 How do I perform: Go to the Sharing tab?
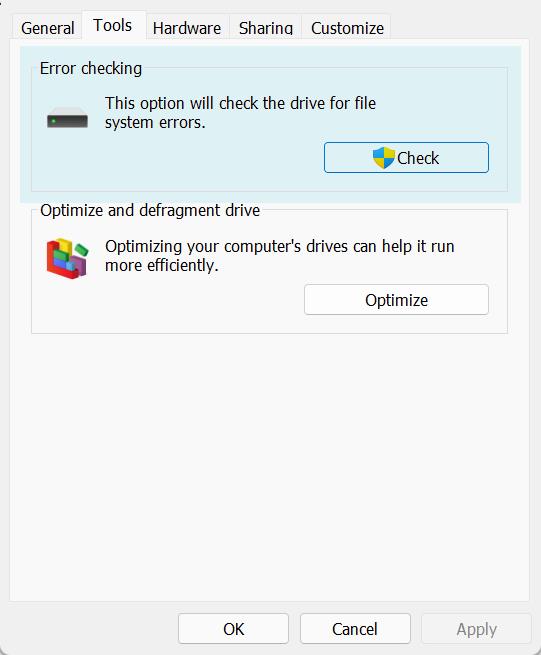coord(266,28)
